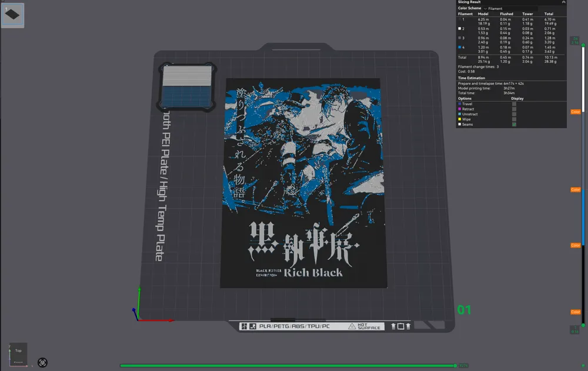Click total filament weight 28.38 g
Viewport: 588px width, 371px height.
tap(550, 62)
